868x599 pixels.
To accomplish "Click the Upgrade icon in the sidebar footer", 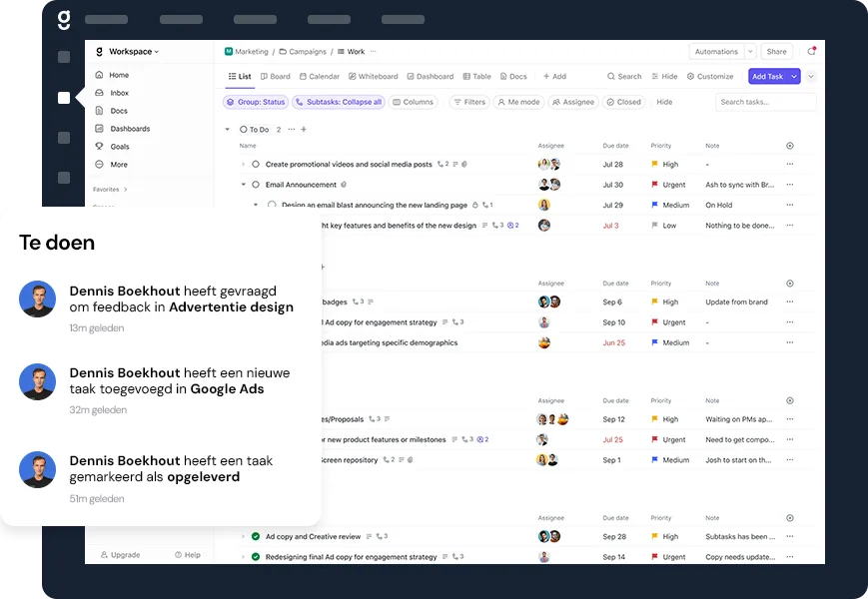I will pos(104,555).
